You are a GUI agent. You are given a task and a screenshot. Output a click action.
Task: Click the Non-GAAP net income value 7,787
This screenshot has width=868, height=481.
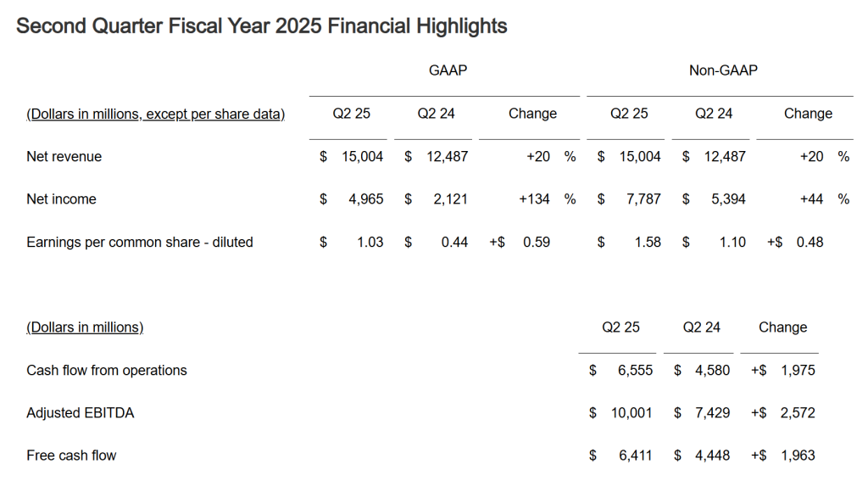643,199
